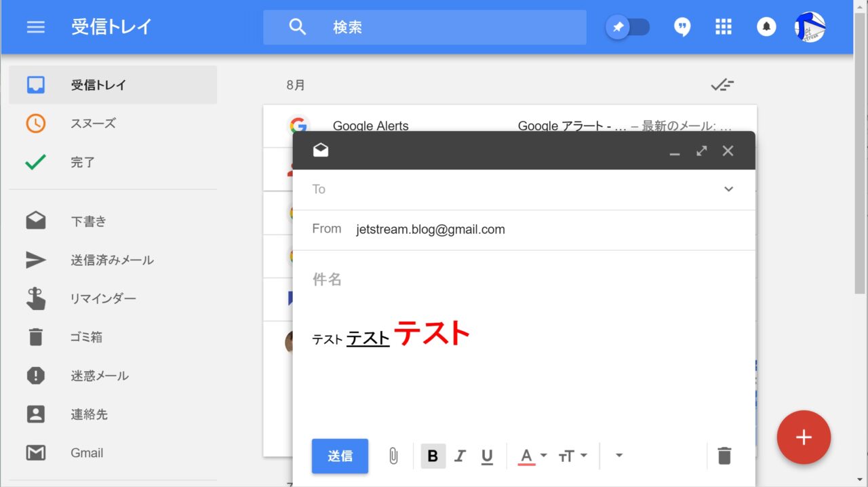Viewport: 868px width, 487px height.
Task: Mark all August emails as done
Action: pyautogui.click(x=722, y=85)
